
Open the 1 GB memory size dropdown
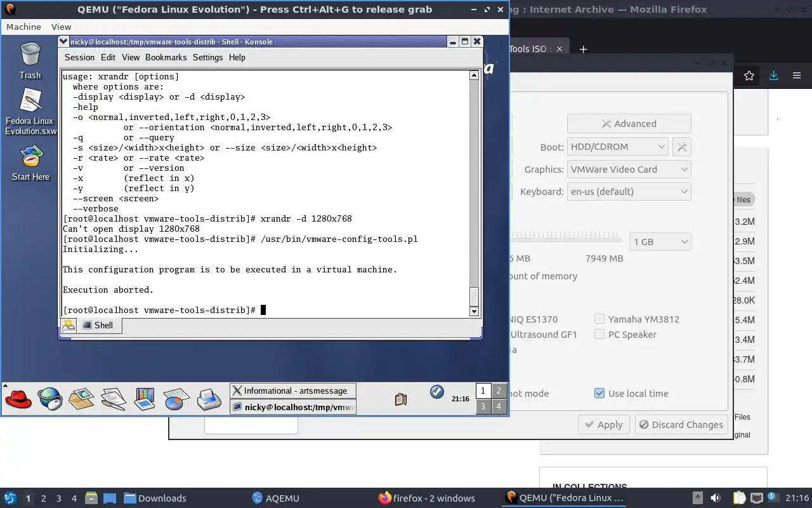(660, 242)
